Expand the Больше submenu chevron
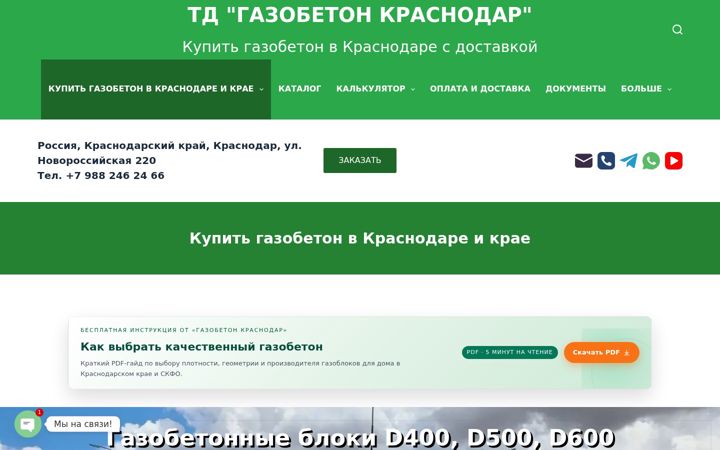The width and height of the screenshot is (720, 450). tap(669, 89)
